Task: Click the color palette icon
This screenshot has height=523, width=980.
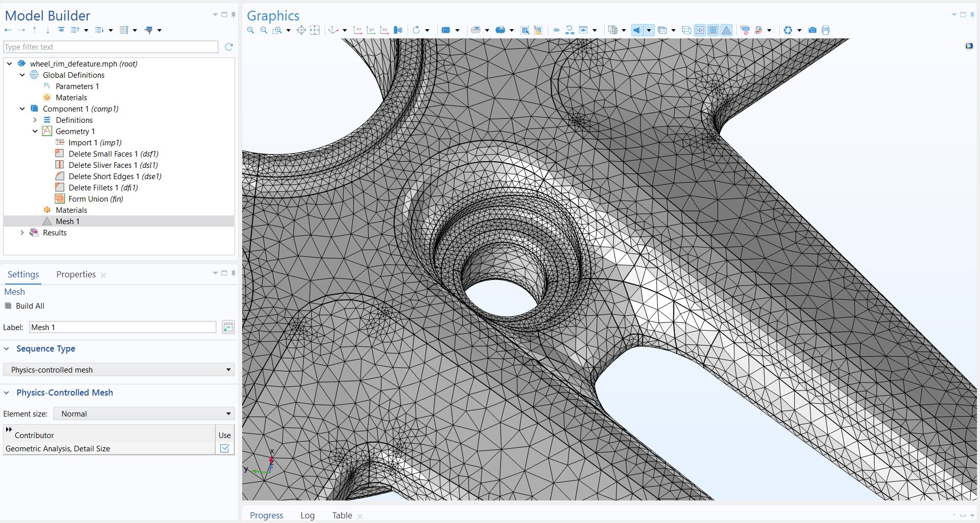Action: [758, 30]
